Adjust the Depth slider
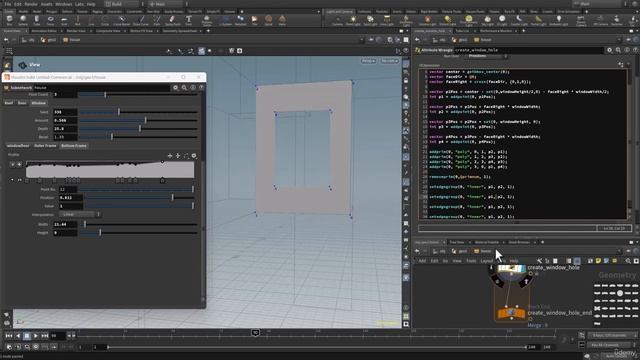This screenshot has width=640, height=360. (138, 129)
